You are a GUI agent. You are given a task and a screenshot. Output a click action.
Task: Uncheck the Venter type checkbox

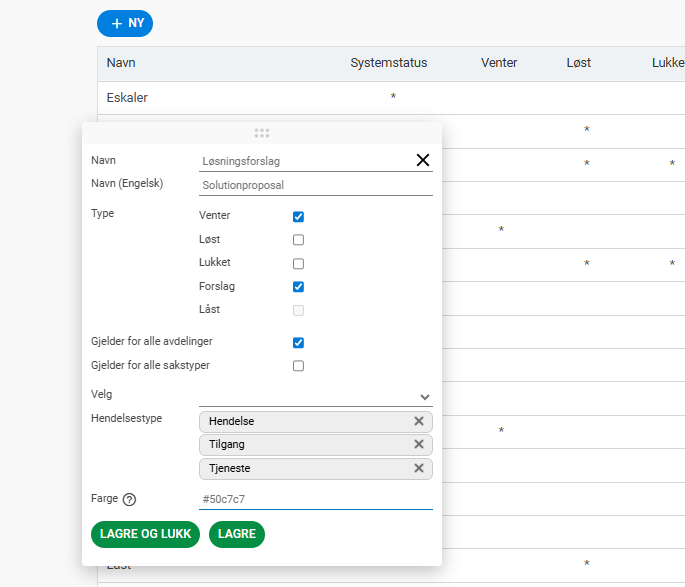[x=298, y=216]
